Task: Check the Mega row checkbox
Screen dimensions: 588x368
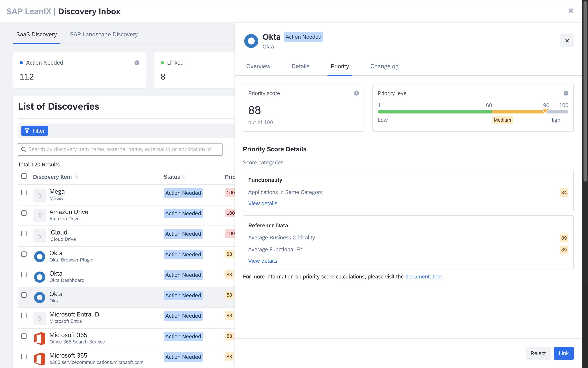Action: coord(24,193)
